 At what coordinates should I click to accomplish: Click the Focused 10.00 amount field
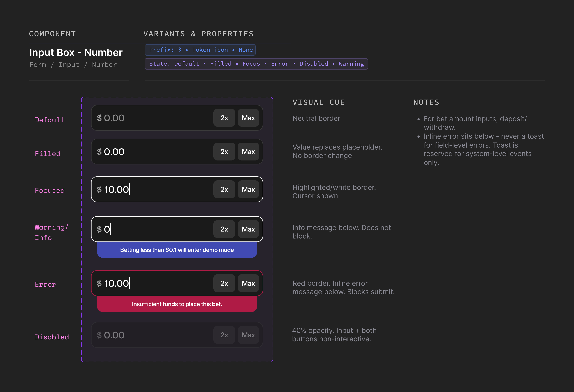tap(153, 189)
